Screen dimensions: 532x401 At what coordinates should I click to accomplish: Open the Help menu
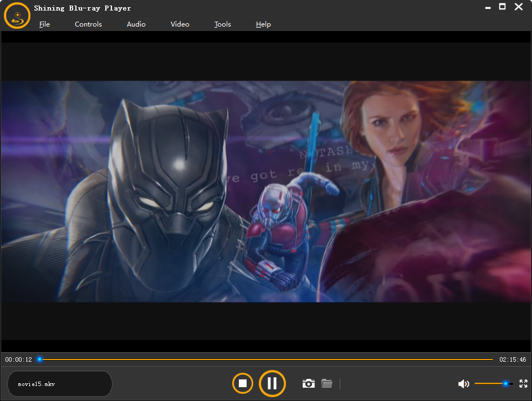pos(263,24)
